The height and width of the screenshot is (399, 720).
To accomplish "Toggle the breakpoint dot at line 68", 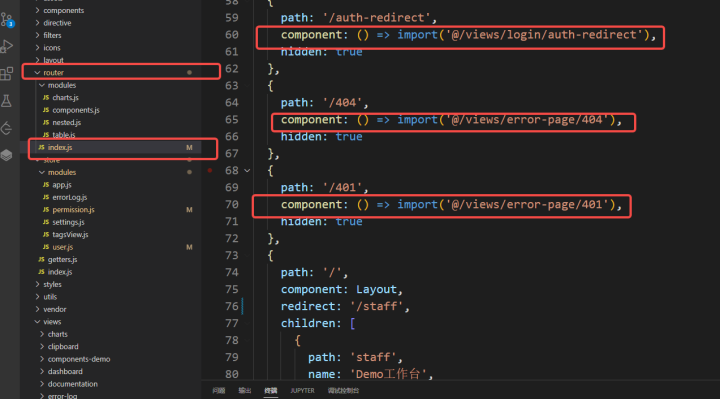I will (210, 170).
